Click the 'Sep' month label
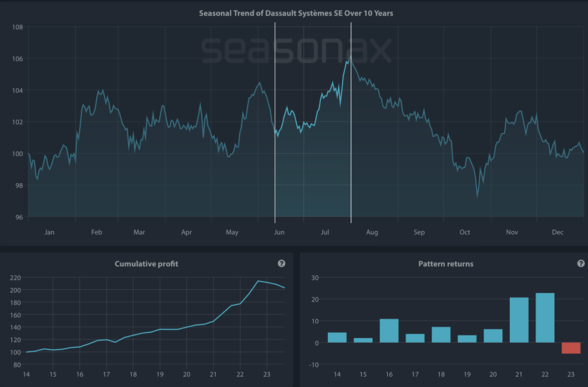Screen dimensions: 588x387 [419, 233]
